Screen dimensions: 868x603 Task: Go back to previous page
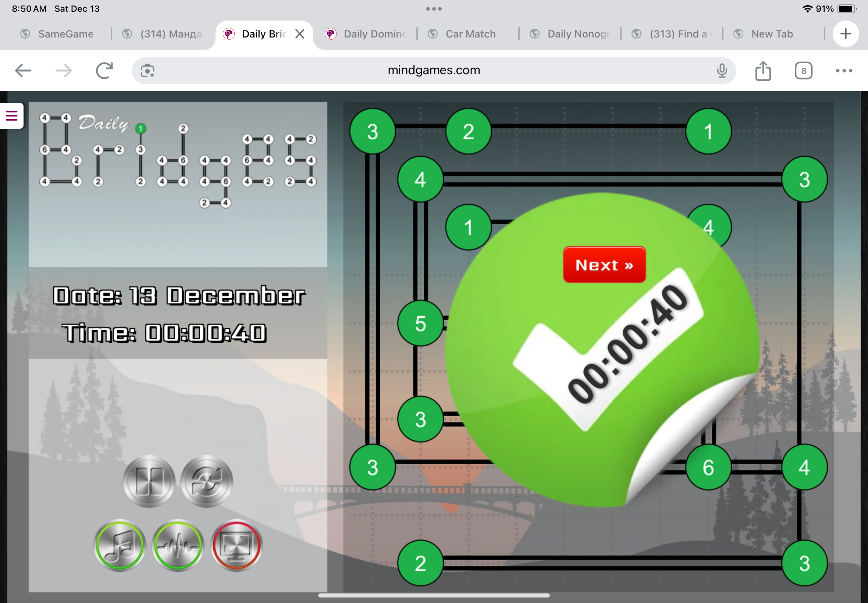coord(23,71)
